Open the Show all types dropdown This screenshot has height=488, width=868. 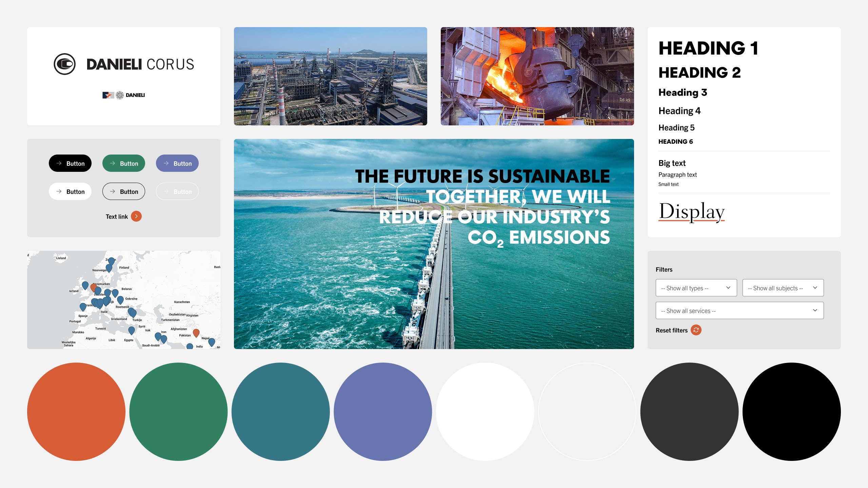point(696,288)
